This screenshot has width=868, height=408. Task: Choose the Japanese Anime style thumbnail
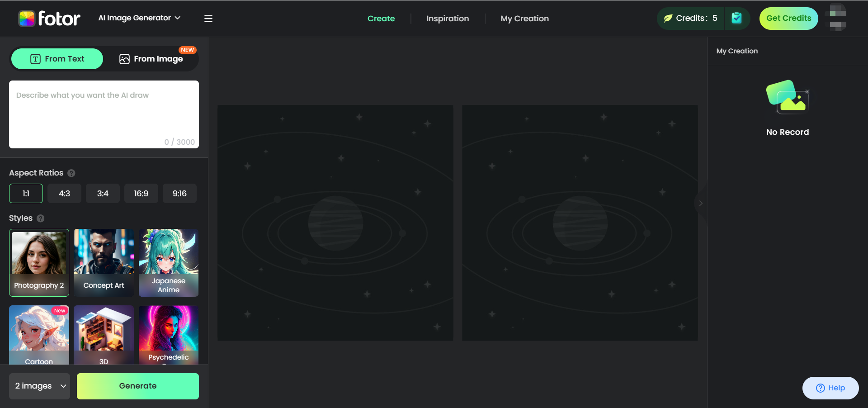(x=169, y=262)
